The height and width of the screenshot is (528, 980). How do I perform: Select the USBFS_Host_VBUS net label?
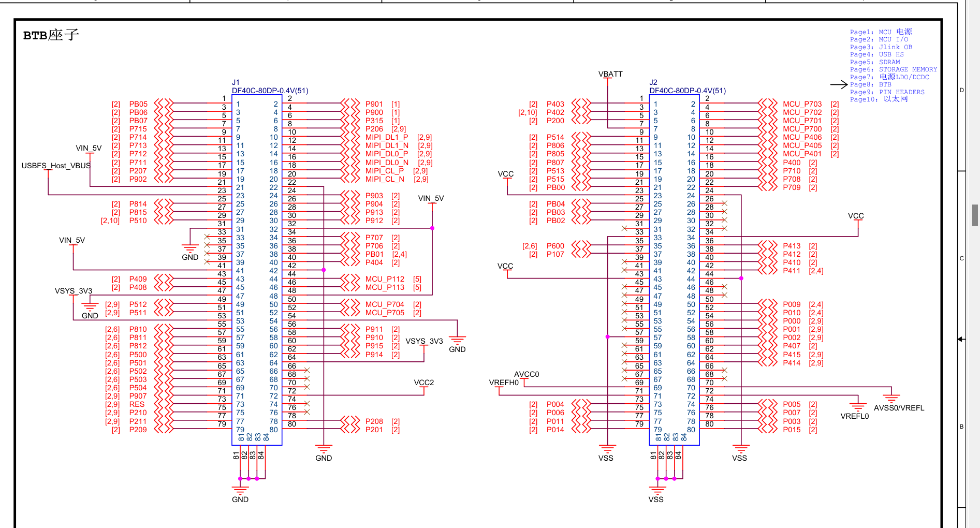[x=56, y=166]
